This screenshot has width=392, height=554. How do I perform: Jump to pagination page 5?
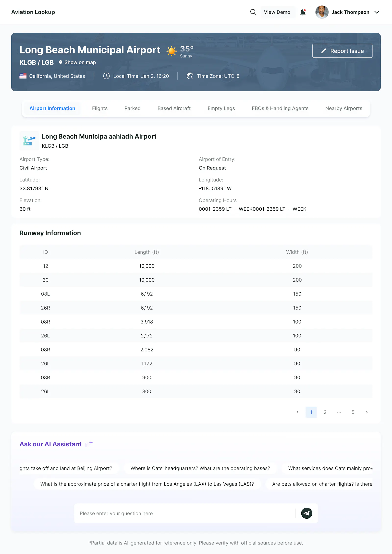click(353, 412)
